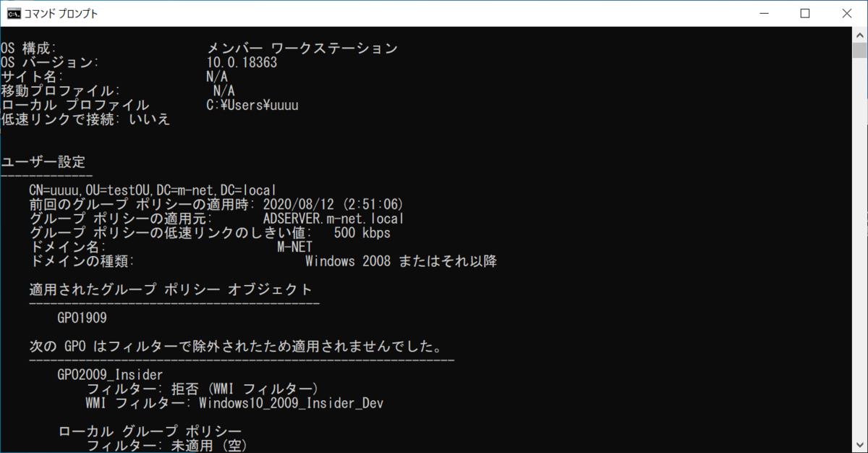Click the OS version value 10.0.18363

coord(242,62)
